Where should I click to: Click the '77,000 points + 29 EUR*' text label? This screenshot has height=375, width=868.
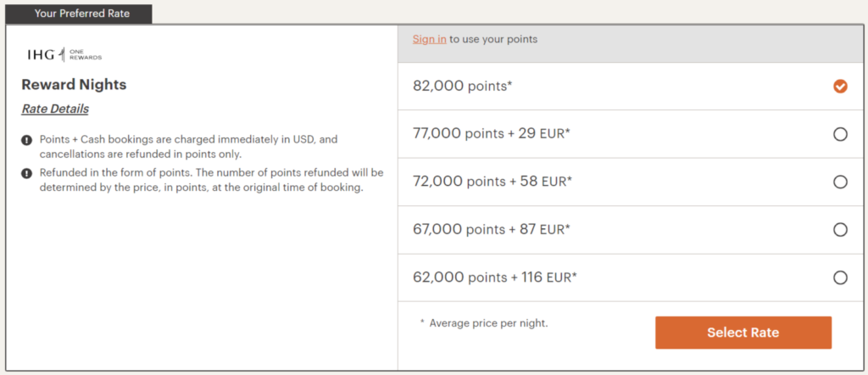pos(492,133)
